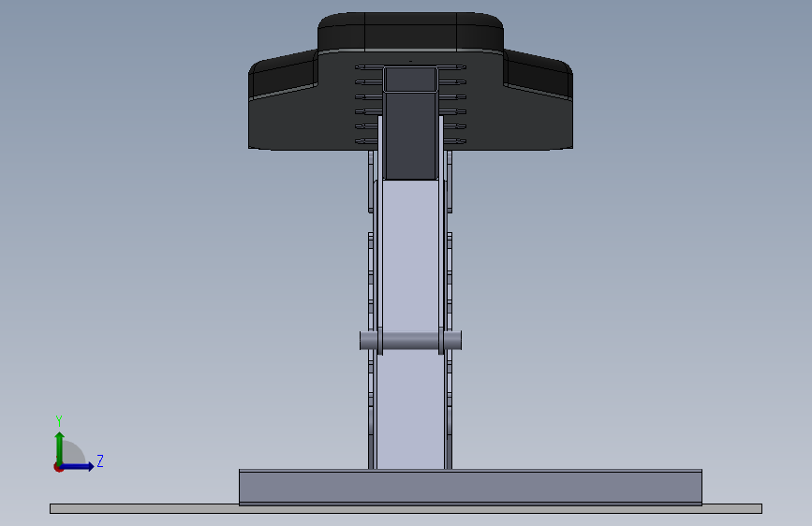The image size is (812, 526).
Task: Select the horizontal cross pin through the column
Action: click(410, 341)
